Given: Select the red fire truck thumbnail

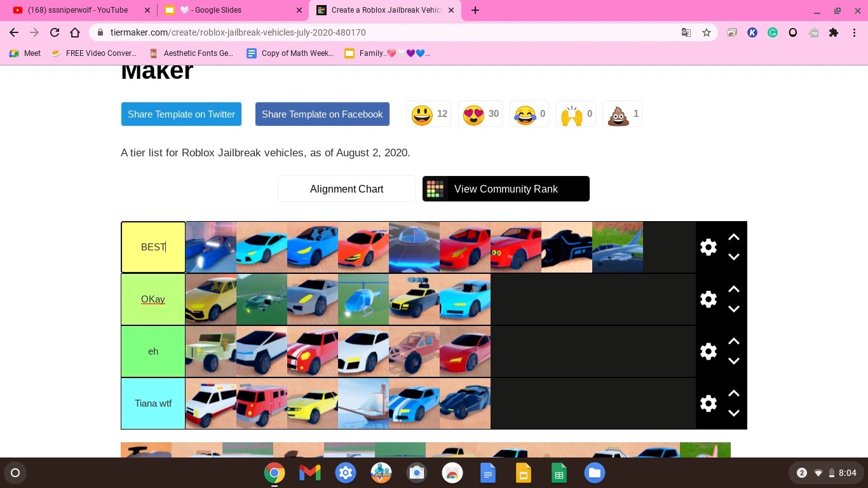Looking at the screenshot, I should coord(262,403).
